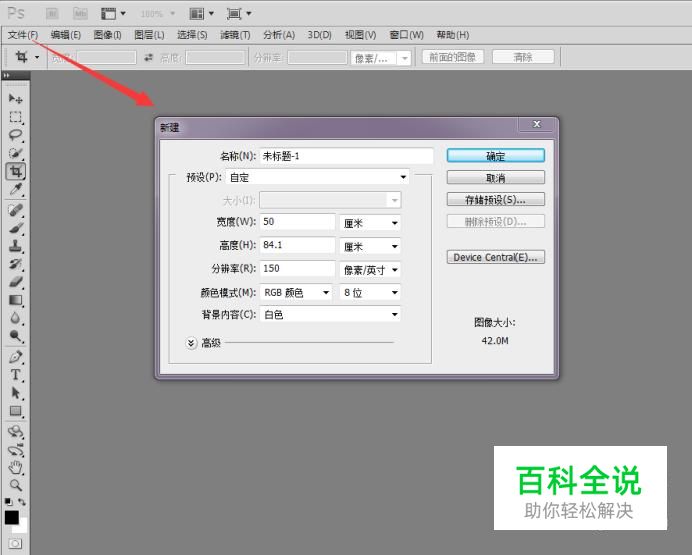Open the 编辑(E) menu
The image size is (692, 555).
pyautogui.click(x=66, y=35)
